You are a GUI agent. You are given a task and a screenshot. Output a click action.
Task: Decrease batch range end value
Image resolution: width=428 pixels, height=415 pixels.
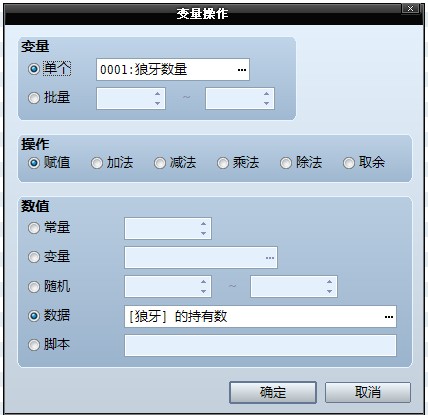266,103
